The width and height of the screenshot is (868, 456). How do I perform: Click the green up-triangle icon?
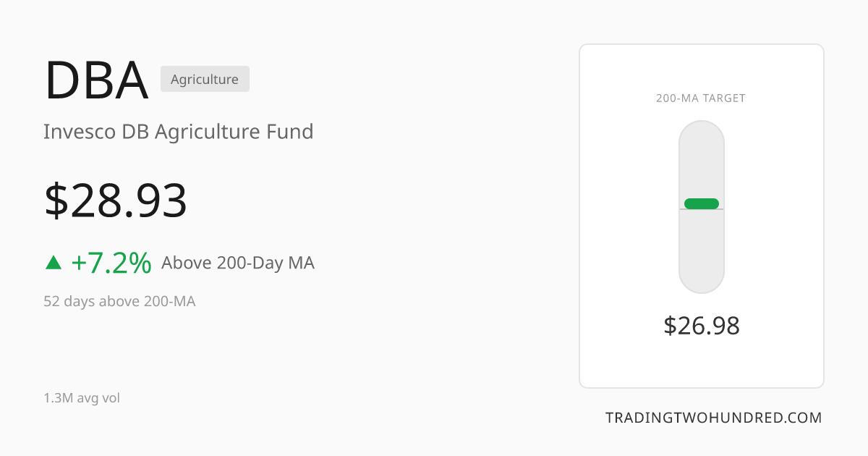54,262
